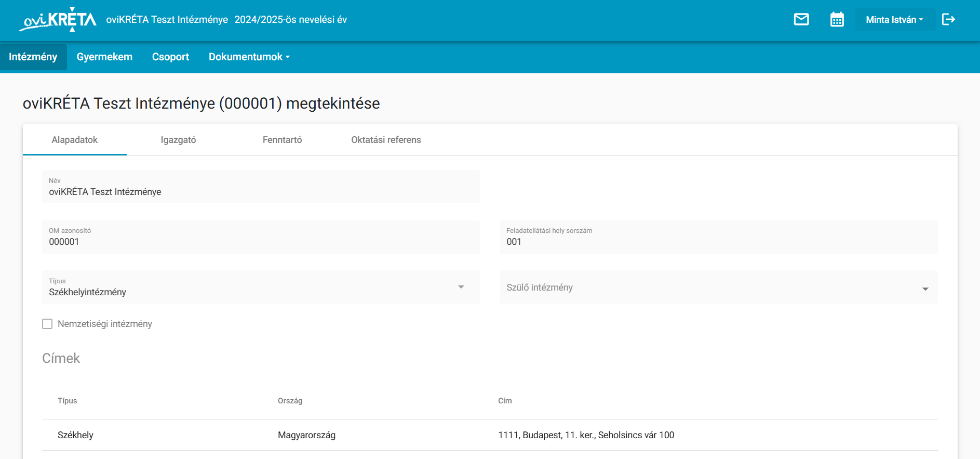980x459 pixels.
Task: Open the Szülő intézmény dropdown
Action: click(x=719, y=287)
